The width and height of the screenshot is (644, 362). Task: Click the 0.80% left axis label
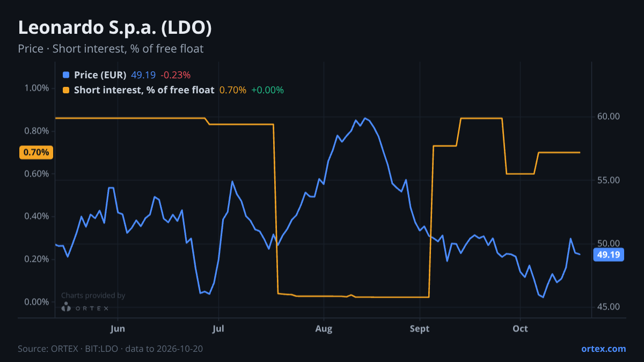(37, 131)
